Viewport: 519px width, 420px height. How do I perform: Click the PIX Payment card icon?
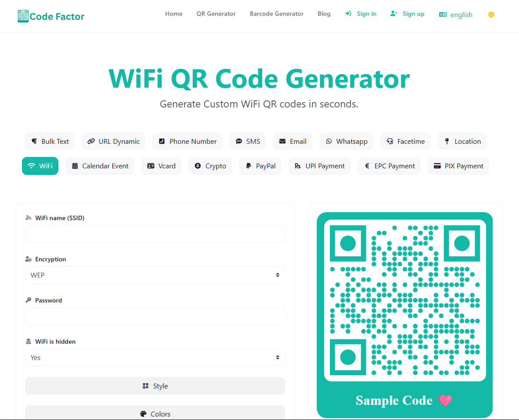pyautogui.click(x=437, y=166)
